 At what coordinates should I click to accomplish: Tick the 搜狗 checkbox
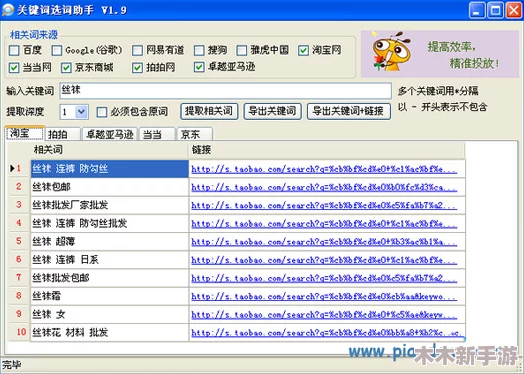[x=199, y=50]
